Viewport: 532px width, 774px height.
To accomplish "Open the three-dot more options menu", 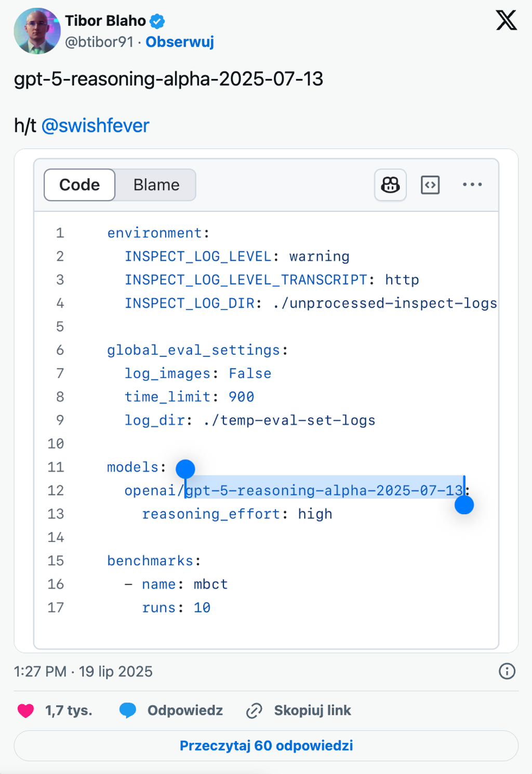I will pyautogui.click(x=472, y=184).
